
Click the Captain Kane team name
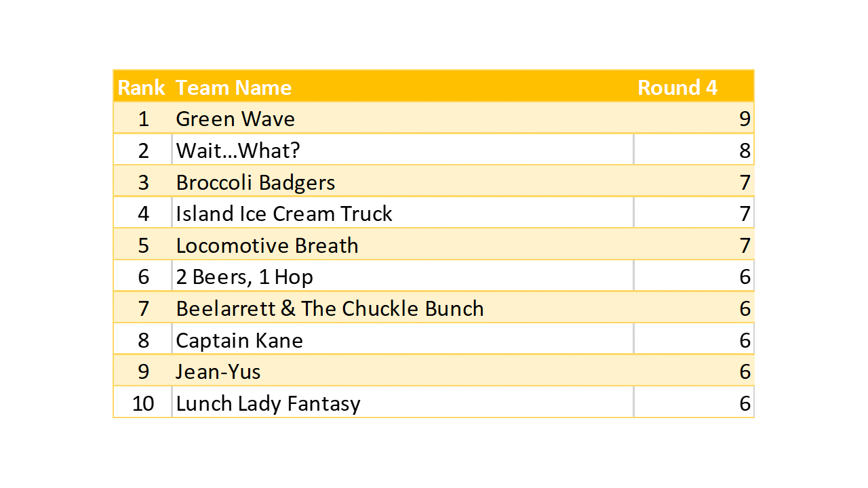(x=239, y=340)
